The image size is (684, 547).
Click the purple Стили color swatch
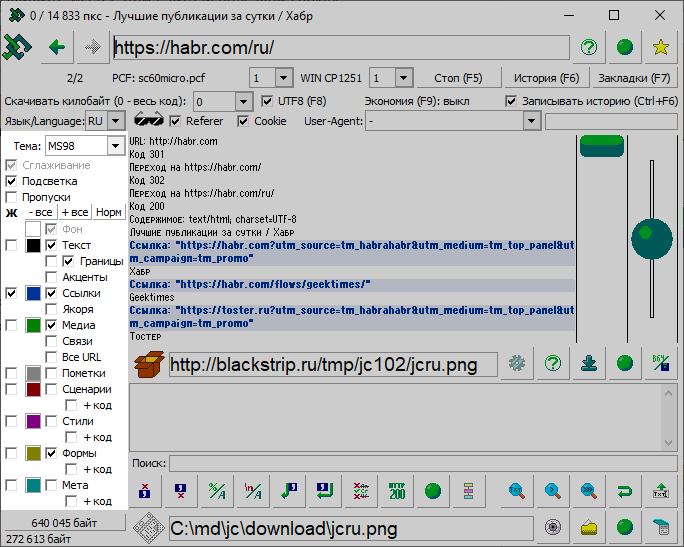point(33,421)
